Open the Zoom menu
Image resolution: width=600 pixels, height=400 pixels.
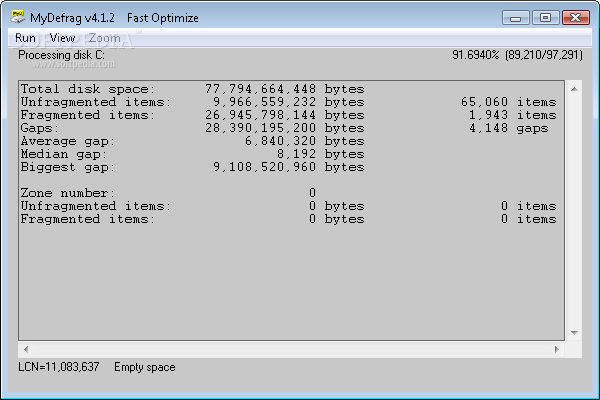coord(105,38)
